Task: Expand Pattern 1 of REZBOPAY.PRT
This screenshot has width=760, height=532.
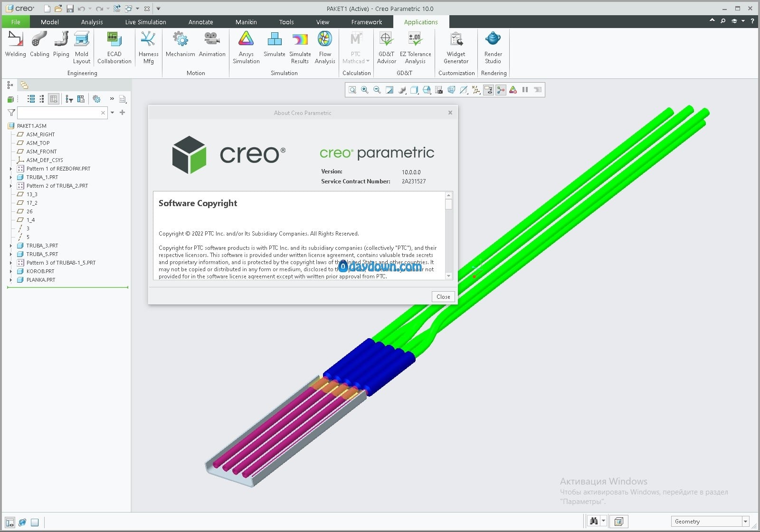Action: 11,169
